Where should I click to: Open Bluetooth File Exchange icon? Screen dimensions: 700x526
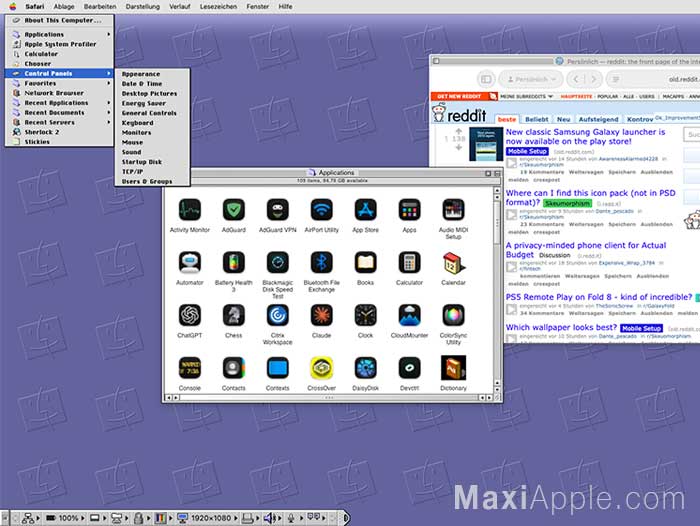[321, 263]
